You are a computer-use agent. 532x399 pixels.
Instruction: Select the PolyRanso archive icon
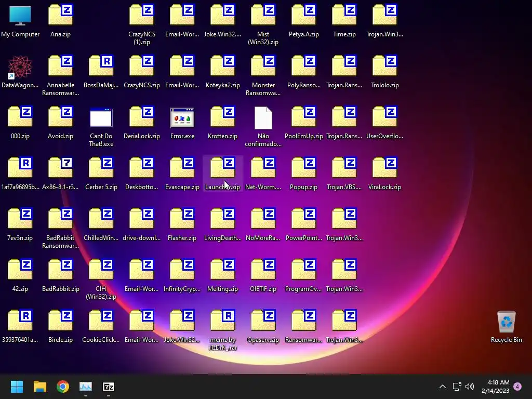coord(303,66)
